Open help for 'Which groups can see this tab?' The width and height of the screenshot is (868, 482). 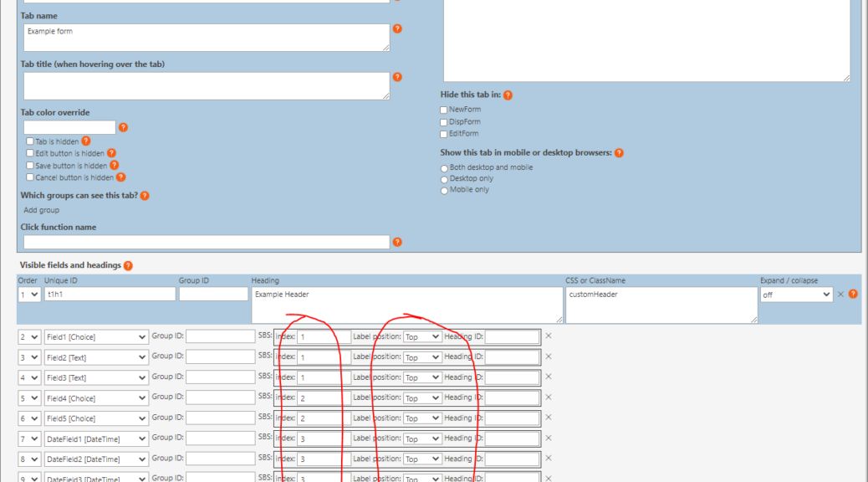tap(144, 195)
